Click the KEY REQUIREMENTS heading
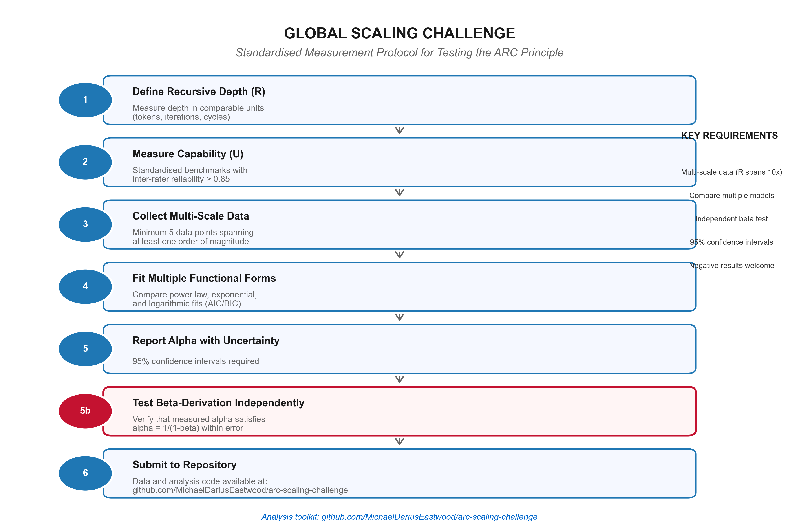The width and height of the screenshot is (799, 532). tap(729, 136)
